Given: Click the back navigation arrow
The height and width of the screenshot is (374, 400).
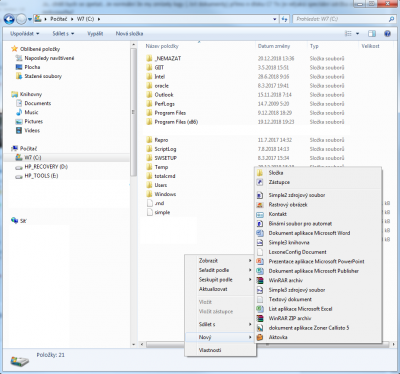Looking at the screenshot, I should [10, 19].
